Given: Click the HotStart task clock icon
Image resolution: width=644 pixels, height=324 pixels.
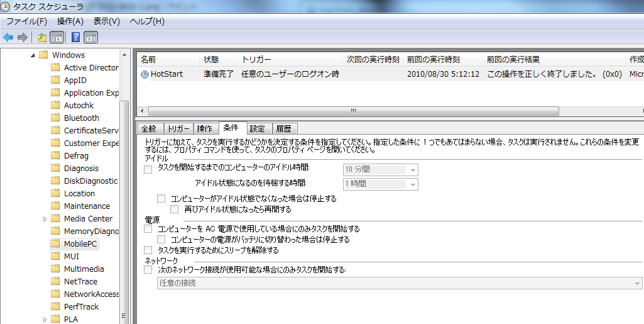Looking at the screenshot, I should click(145, 74).
